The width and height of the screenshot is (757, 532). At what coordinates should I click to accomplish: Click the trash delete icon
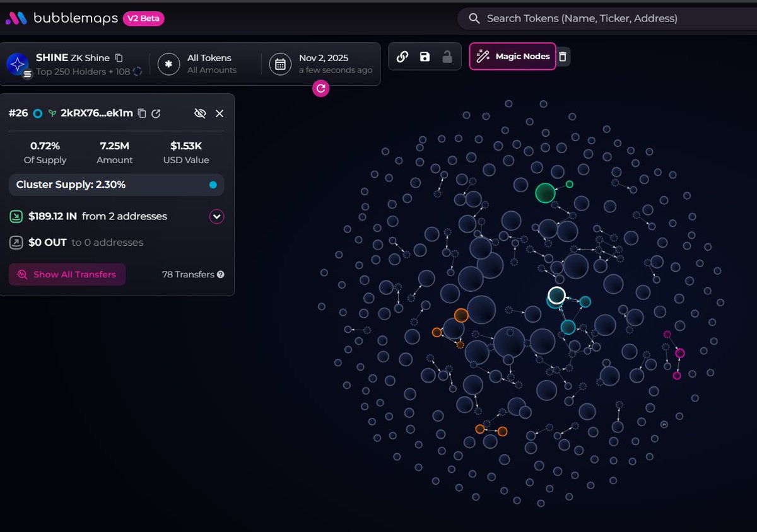click(563, 57)
